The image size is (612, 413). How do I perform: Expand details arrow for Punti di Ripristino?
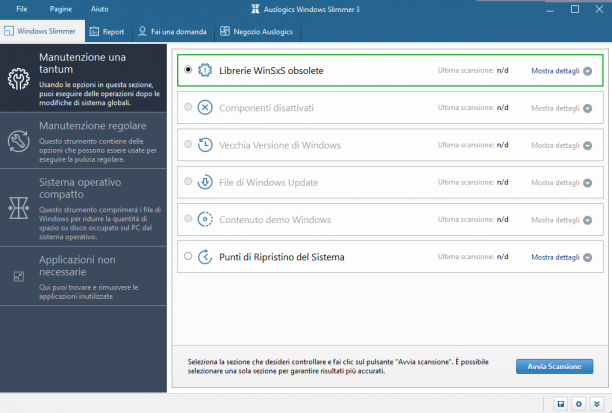click(587, 258)
